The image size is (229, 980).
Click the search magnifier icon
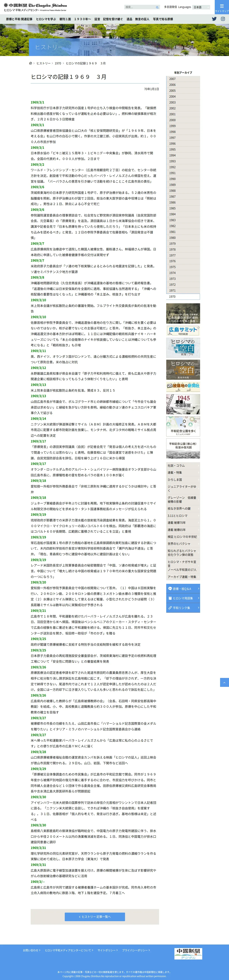point(157,7)
